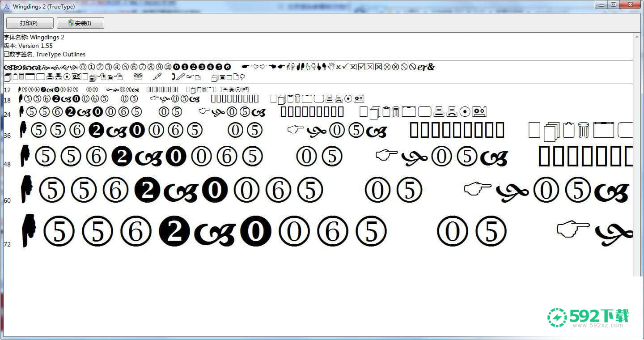Minimize the Wingdings 2 window
This screenshot has width=644, height=340.
pos(602,4)
